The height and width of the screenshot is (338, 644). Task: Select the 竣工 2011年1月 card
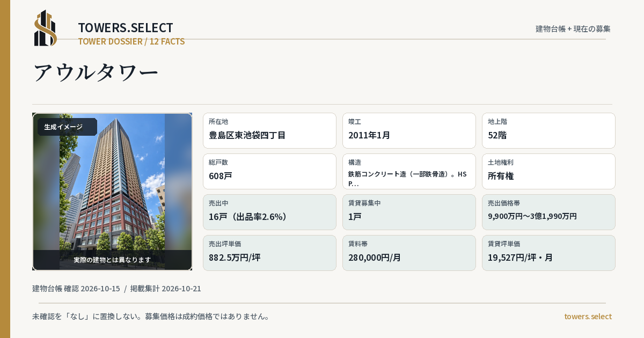[x=409, y=130]
